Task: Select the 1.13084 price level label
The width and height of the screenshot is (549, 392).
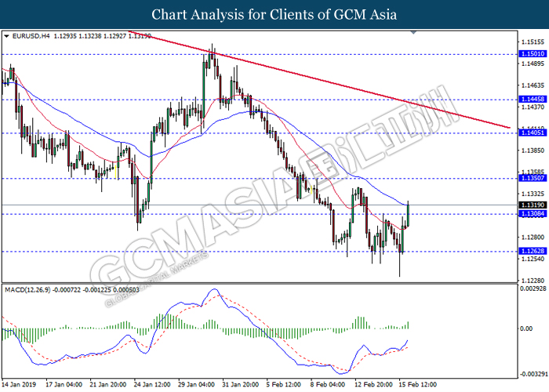Action: 533,213
